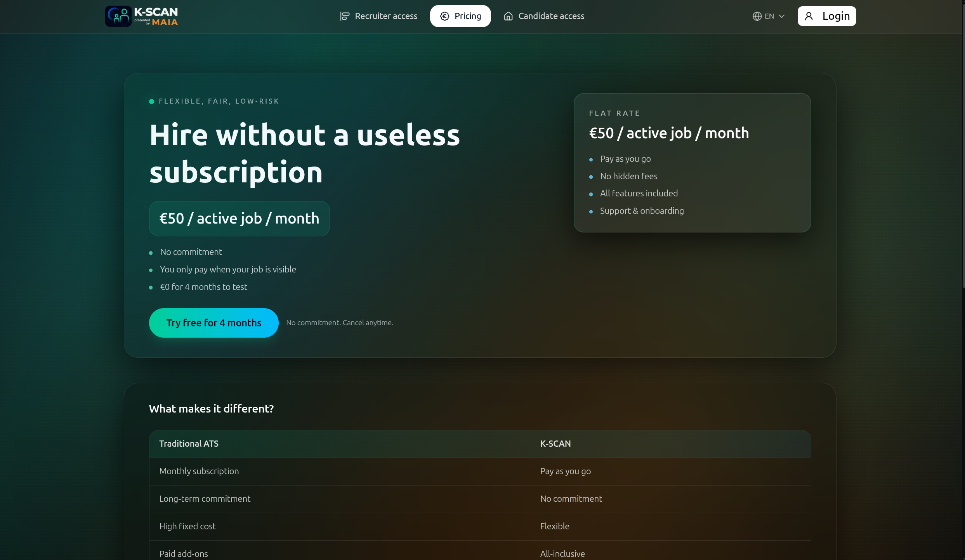Click the Traditional ATS column header

click(x=189, y=444)
